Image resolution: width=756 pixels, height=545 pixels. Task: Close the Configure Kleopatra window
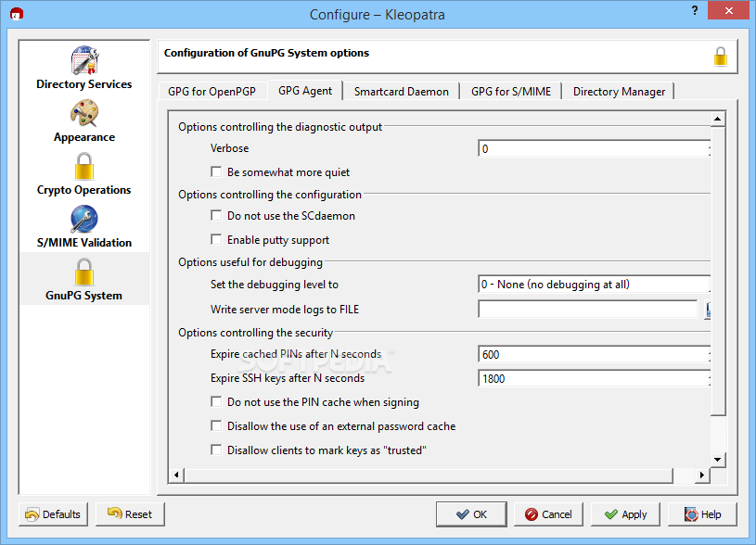tap(728, 10)
